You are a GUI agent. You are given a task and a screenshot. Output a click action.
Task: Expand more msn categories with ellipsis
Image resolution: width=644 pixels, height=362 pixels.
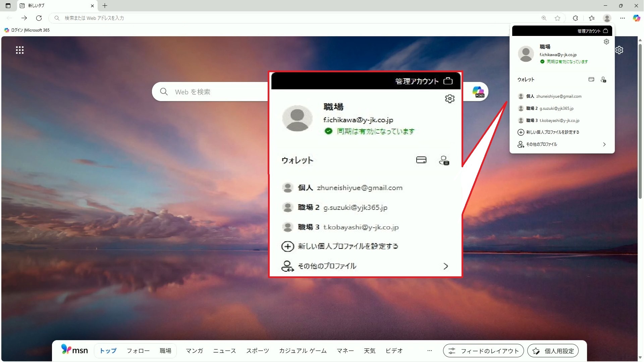coord(429,351)
